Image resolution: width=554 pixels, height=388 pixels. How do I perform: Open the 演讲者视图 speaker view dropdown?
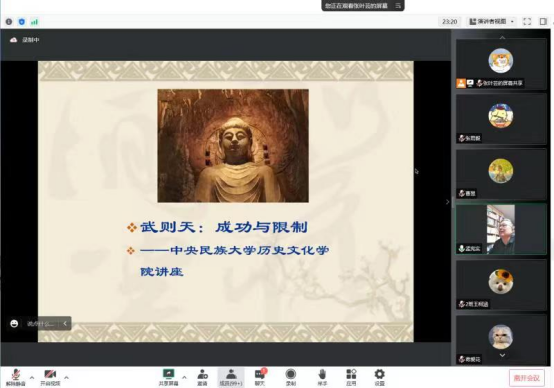491,22
